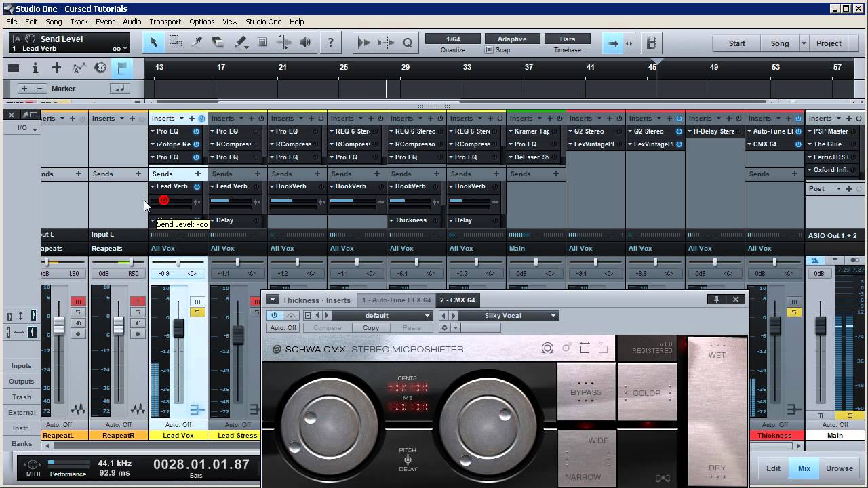This screenshot has height=488, width=868.
Task: Pick the Eraser tool
Action: tap(218, 43)
